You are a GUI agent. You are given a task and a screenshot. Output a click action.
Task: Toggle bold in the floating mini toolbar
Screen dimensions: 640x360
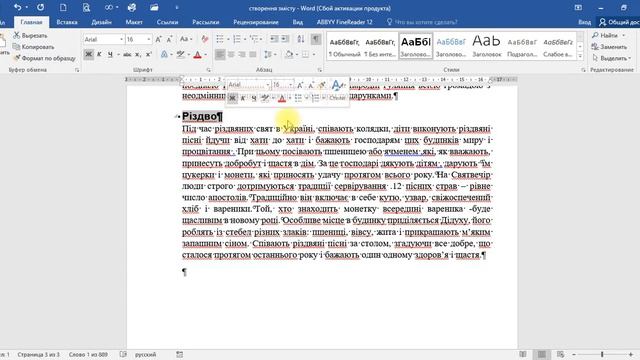[232, 98]
